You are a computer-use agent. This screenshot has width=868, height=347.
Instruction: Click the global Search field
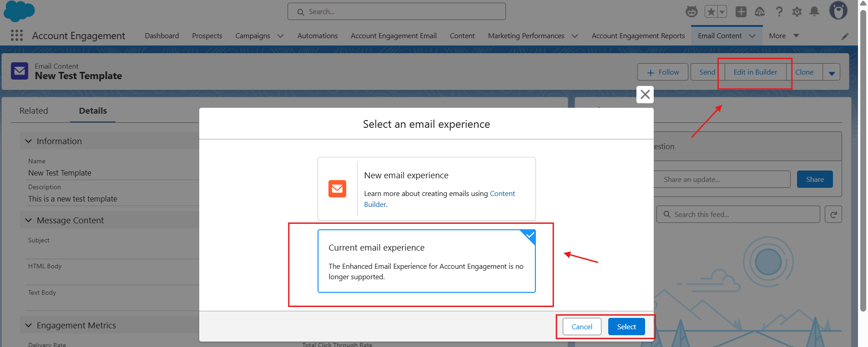coord(396,12)
